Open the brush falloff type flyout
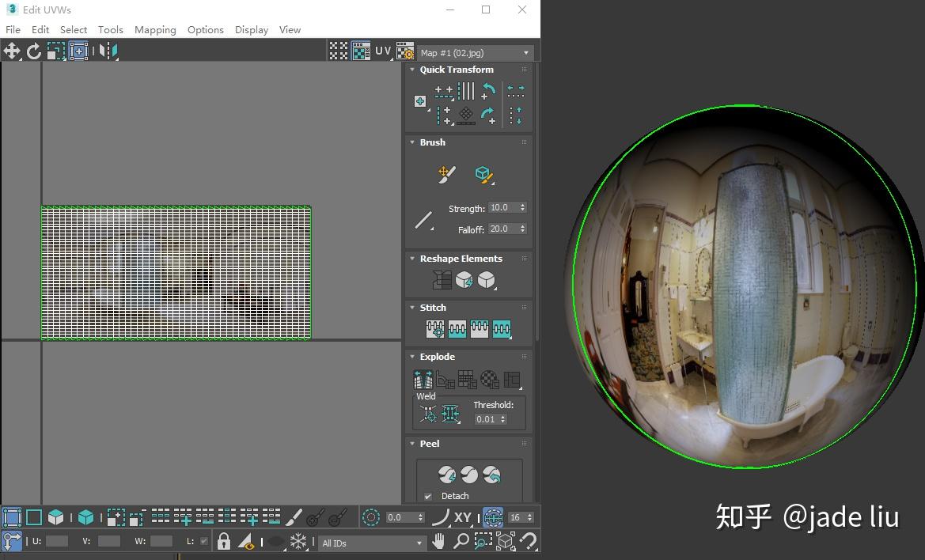925x560 pixels. click(424, 220)
